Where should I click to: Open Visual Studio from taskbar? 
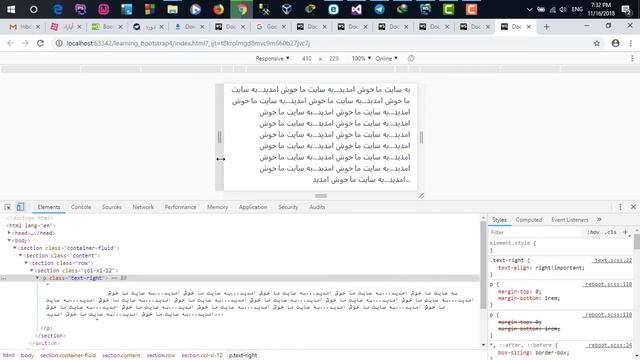pyautogui.click(x=356, y=9)
